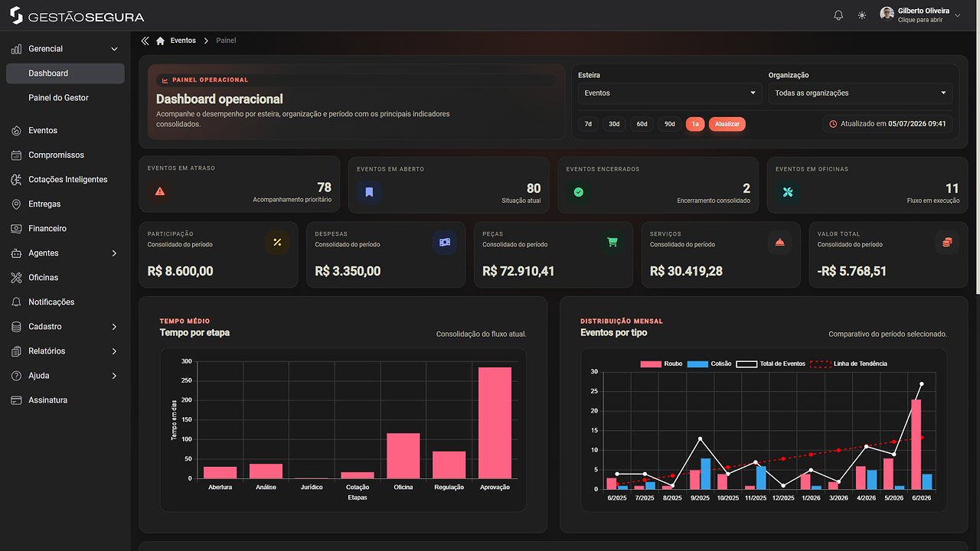Go to home via house breadcrumb icon
The height and width of the screenshot is (551, 980).
click(x=160, y=41)
